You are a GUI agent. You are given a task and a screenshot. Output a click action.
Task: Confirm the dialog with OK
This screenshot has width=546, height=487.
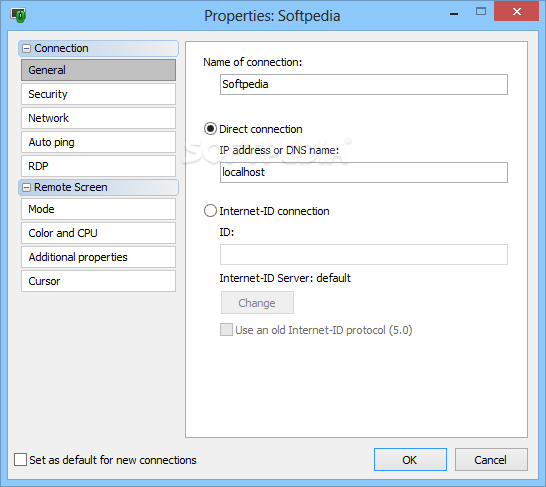pos(410,459)
